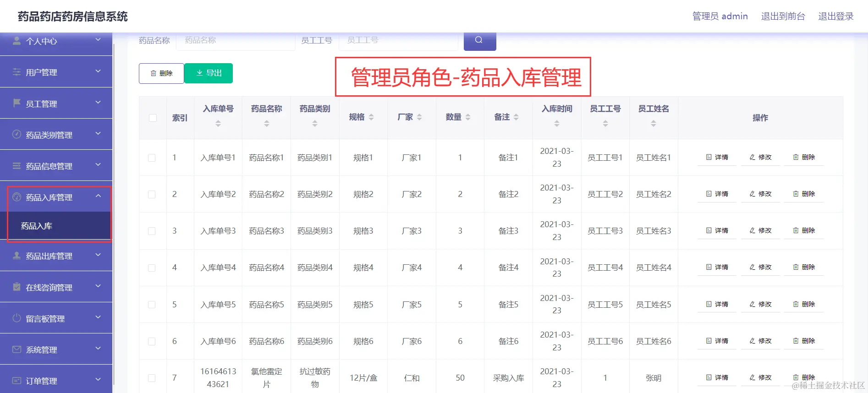Sort by 规格 using its arrows

coord(371,117)
